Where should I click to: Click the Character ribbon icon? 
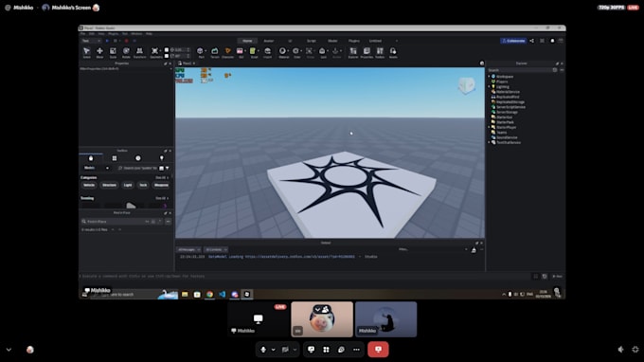point(227,52)
